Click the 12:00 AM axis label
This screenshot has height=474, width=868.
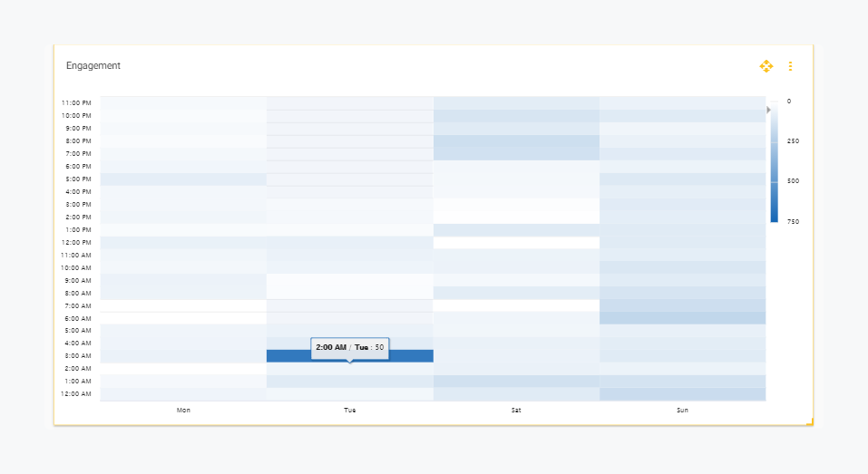(x=76, y=394)
